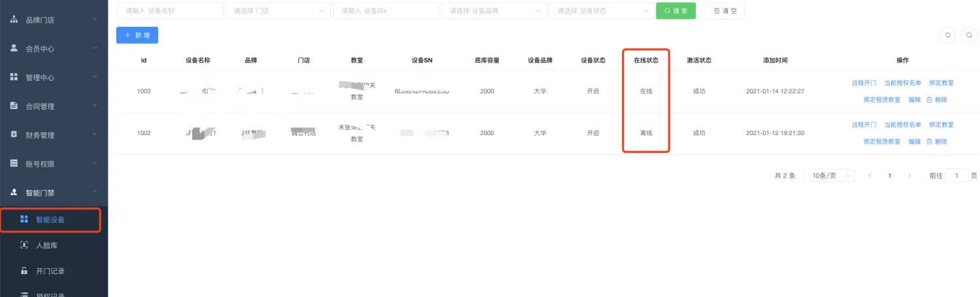Click the refresh icon above the table
Screen dimensions: 980x297
pyautogui.click(x=947, y=35)
